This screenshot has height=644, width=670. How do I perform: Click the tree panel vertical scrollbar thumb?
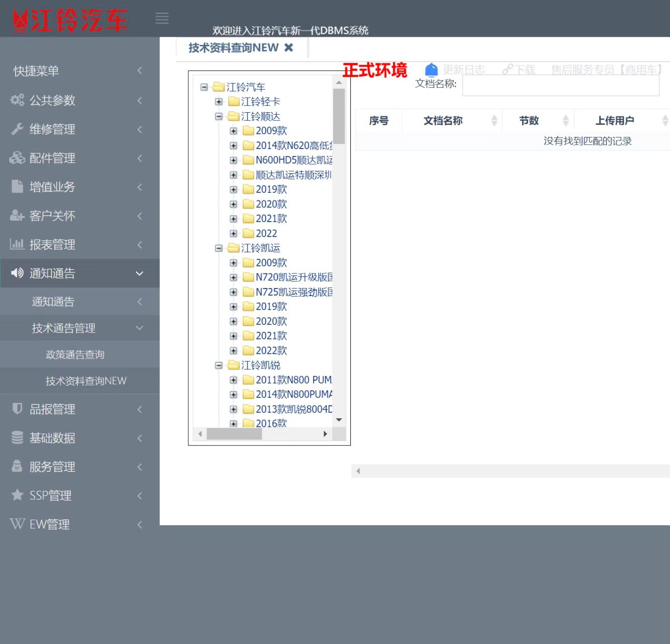tap(339, 116)
